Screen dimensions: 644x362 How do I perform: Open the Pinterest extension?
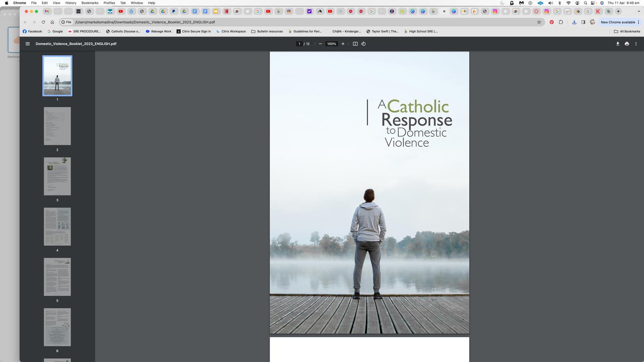552,22
